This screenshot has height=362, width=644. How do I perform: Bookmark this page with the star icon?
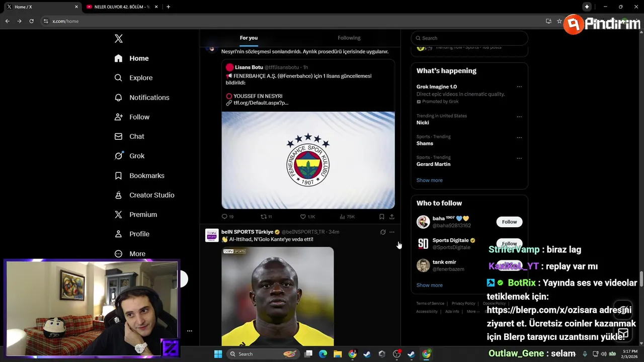[559, 21]
